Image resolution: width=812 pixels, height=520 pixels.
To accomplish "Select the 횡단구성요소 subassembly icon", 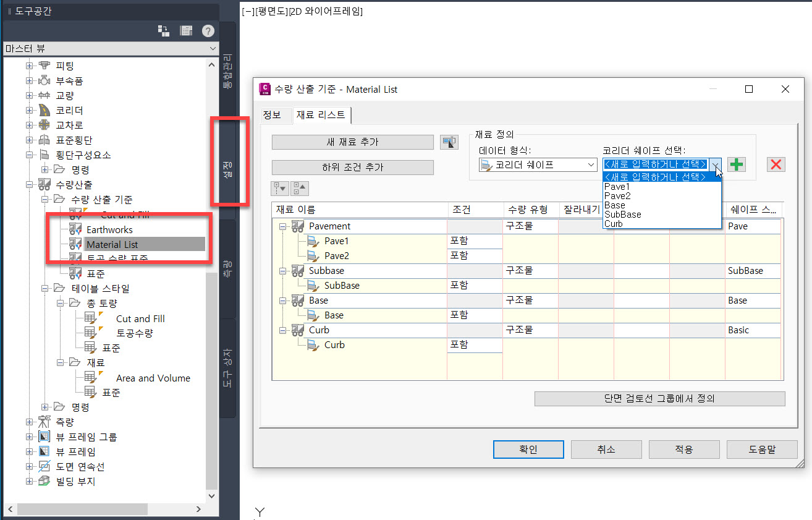I will (45, 155).
